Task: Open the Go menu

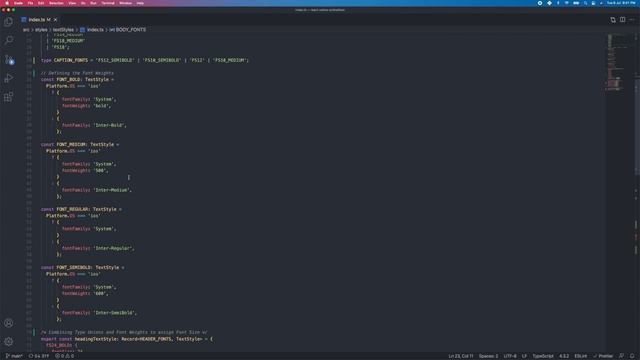Action: 83,3
